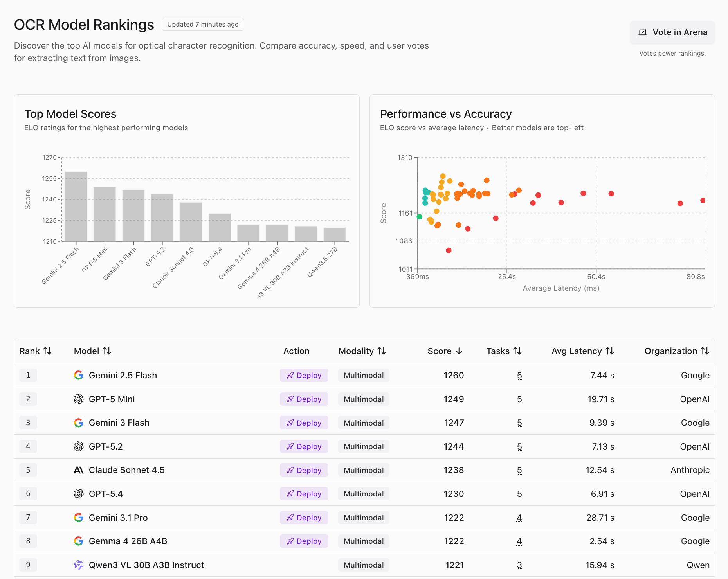
Task: Sort rows by the Modality header
Action: [x=362, y=351]
